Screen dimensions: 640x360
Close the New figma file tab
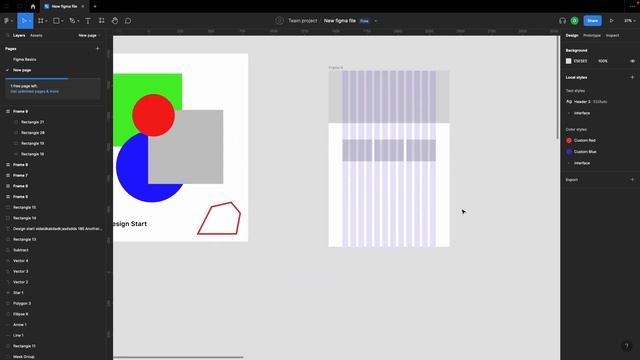(x=83, y=7)
